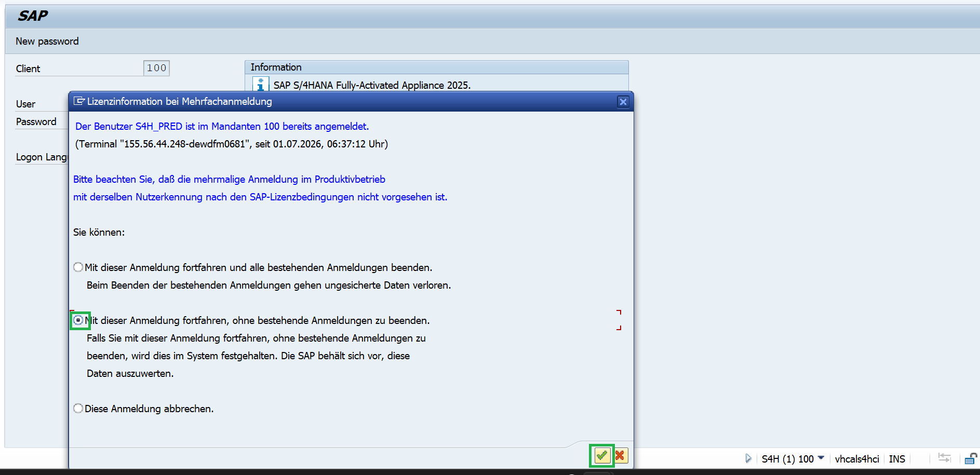This screenshot has width=980, height=475.
Task: Click the Password label
Action: pos(36,121)
